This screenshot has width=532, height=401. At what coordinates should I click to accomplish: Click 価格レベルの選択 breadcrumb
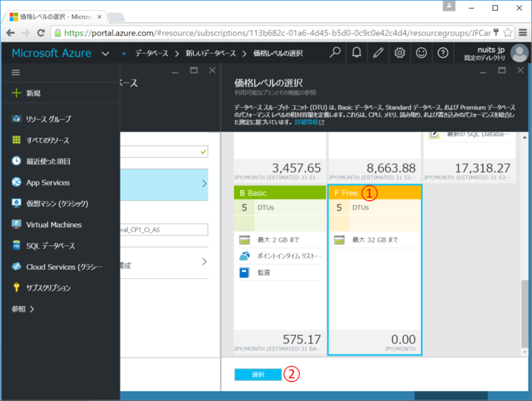tap(278, 53)
